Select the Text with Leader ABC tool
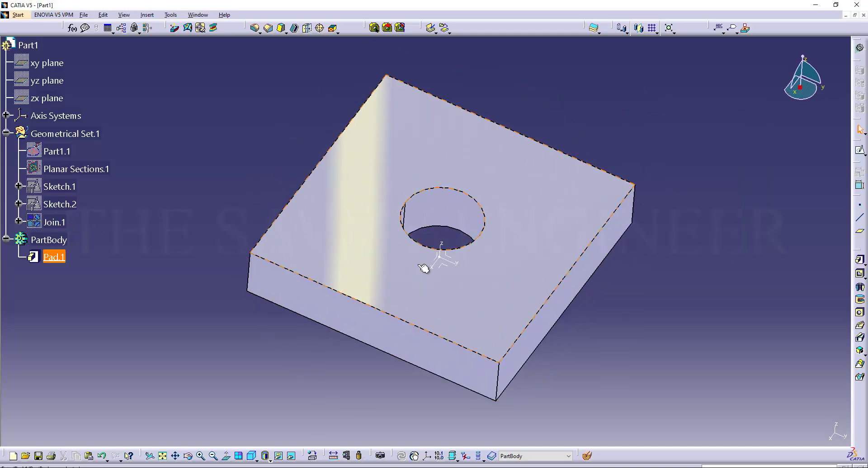 pos(718,28)
